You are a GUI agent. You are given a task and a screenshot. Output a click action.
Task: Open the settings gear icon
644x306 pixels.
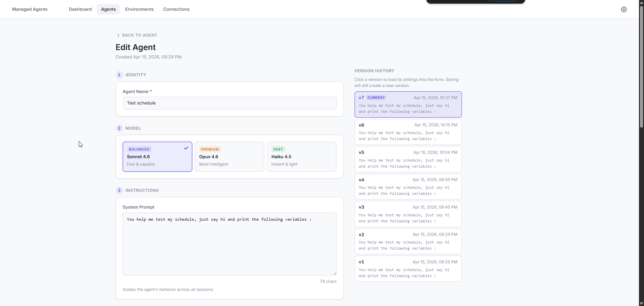pyautogui.click(x=624, y=9)
